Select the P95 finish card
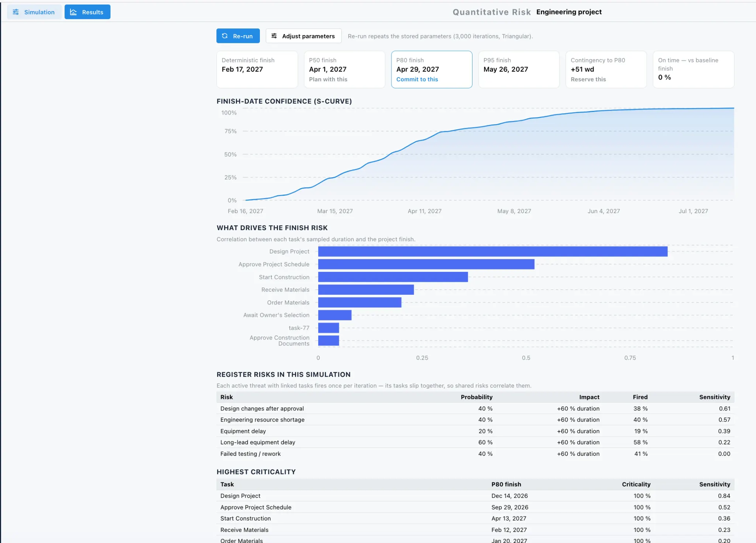The width and height of the screenshot is (756, 543). pyautogui.click(x=519, y=69)
